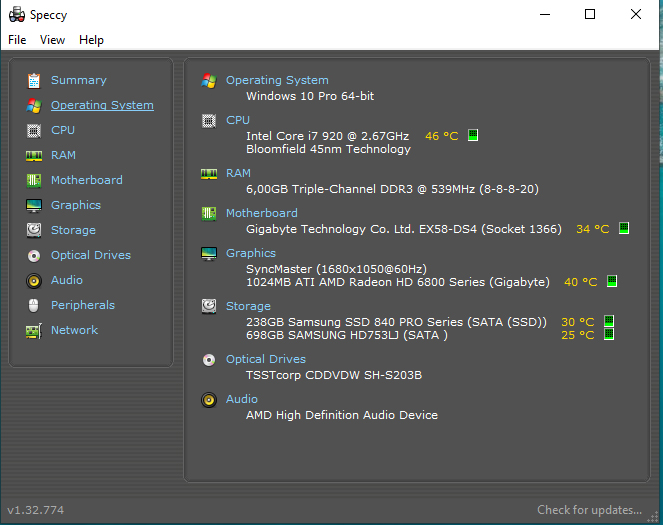663x525 pixels.
Task: Click the Samsung SSD 840 PRO temperature indicator
Action: 608,321
